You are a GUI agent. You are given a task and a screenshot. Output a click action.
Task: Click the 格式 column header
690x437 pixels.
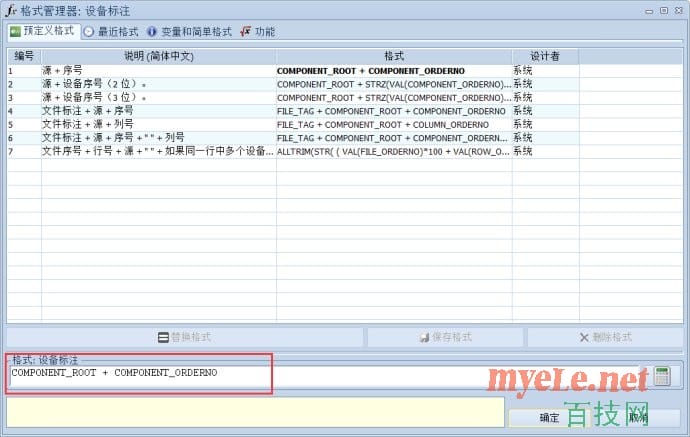(394, 56)
